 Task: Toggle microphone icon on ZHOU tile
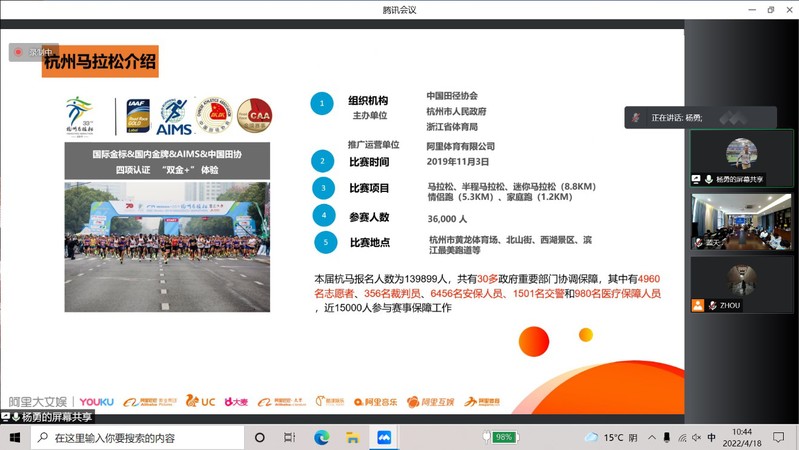point(712,305)
